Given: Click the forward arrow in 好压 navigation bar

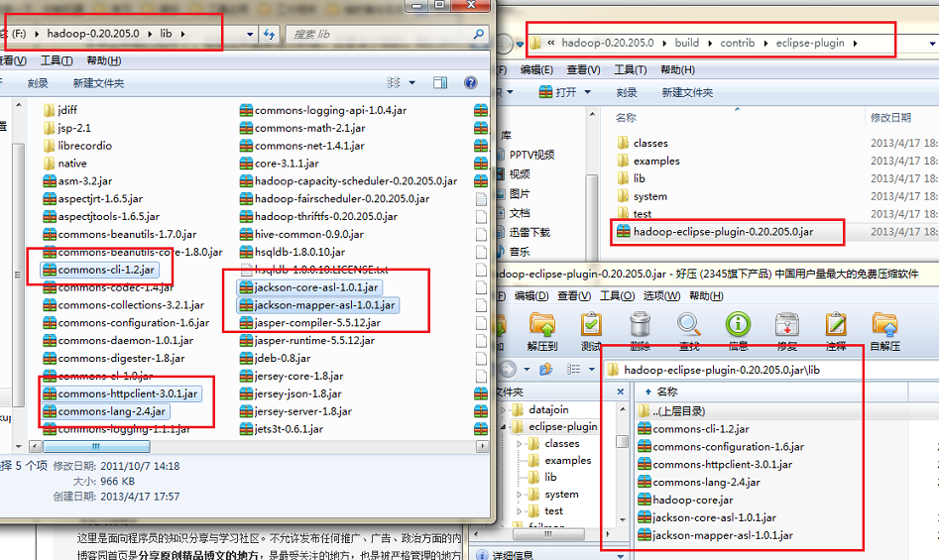Looking at the screenshot, I should coord(508,369).
